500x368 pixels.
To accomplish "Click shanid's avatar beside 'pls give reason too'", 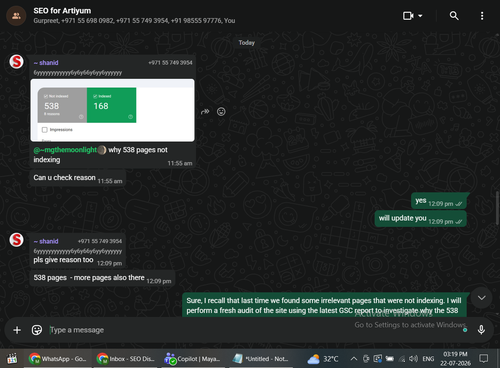I will click(x=16, y=240).
